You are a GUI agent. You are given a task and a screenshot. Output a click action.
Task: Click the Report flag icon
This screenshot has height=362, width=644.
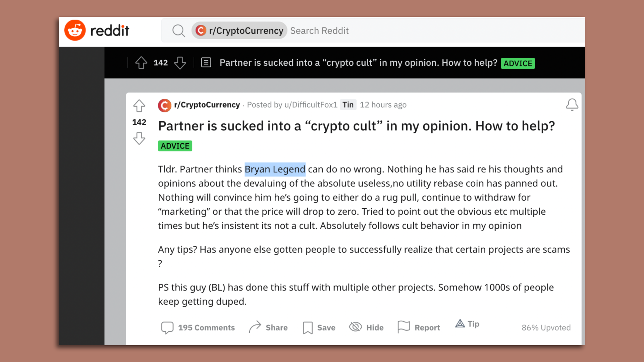tap(404, 327)
